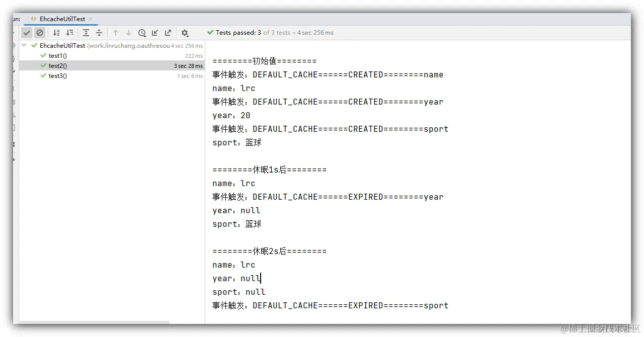Collapse all test tree nodes
Viewport: 644px width, 337px height.
point(99,33)
